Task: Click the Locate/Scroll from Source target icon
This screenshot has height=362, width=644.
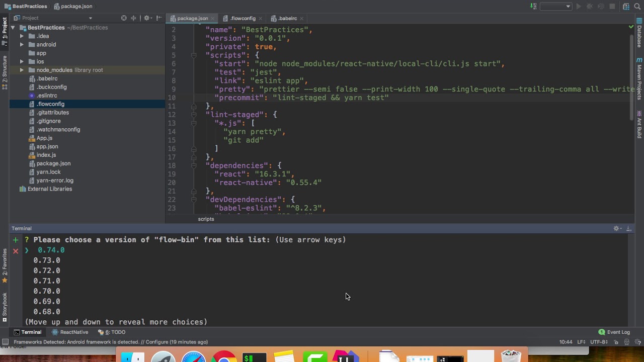Action: (124, 18)
